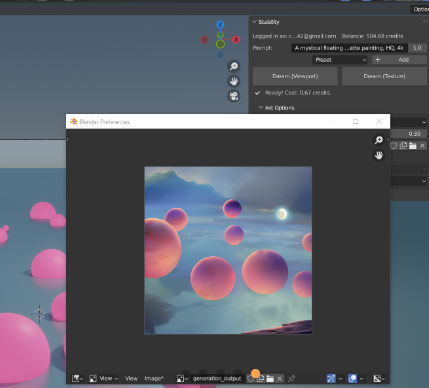
Task: Open the View menu in the image editor
Action: click(x=131, y=378)
